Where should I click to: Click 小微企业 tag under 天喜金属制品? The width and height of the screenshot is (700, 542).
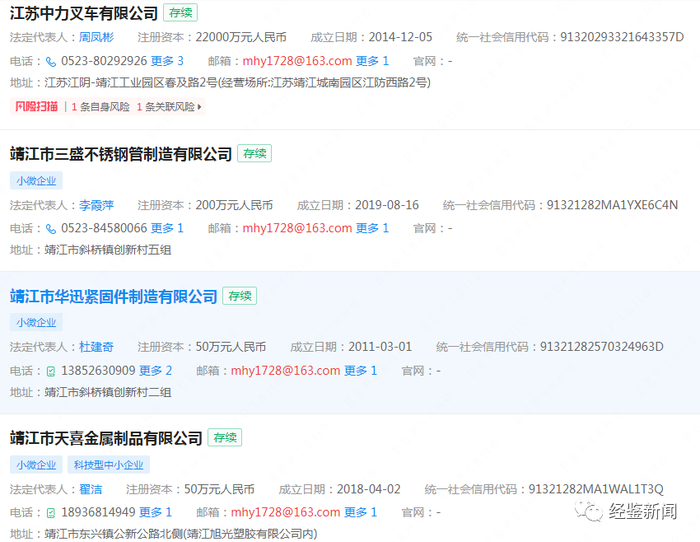click(x=36, y=465)
